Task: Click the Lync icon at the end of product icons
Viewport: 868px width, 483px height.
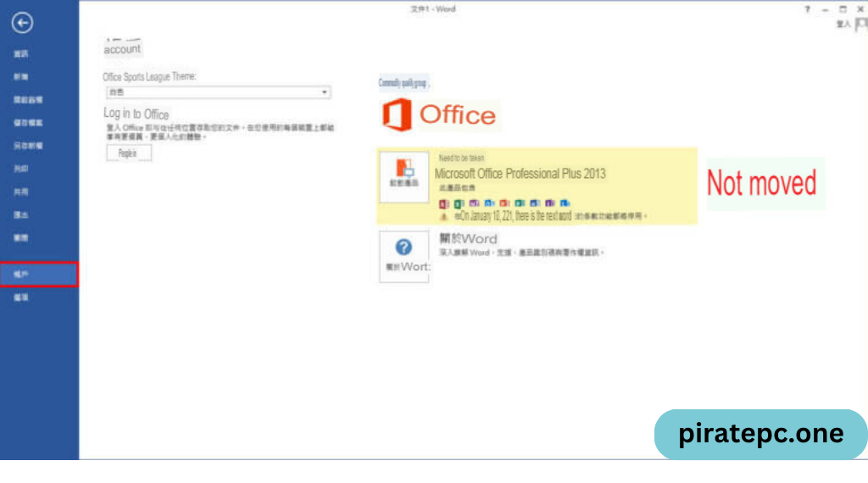Action: [x=565, y=203]
